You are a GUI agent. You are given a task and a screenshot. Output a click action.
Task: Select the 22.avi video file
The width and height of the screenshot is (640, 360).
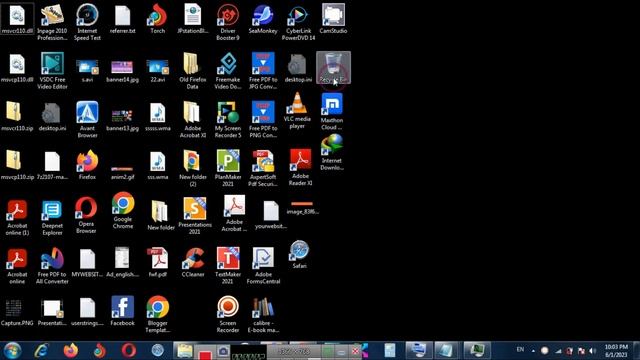[158, 71]
